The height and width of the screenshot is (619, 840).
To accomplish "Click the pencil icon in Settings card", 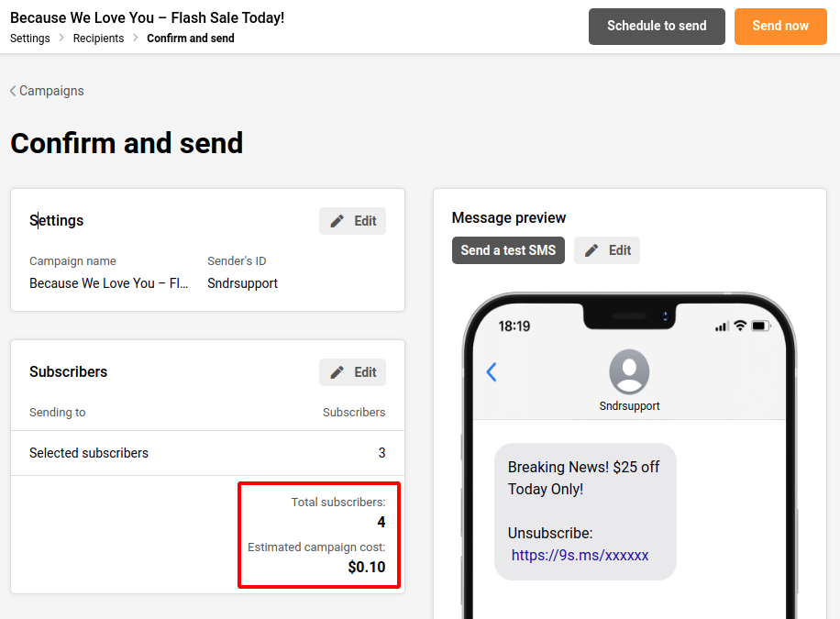I will [337, 221].
